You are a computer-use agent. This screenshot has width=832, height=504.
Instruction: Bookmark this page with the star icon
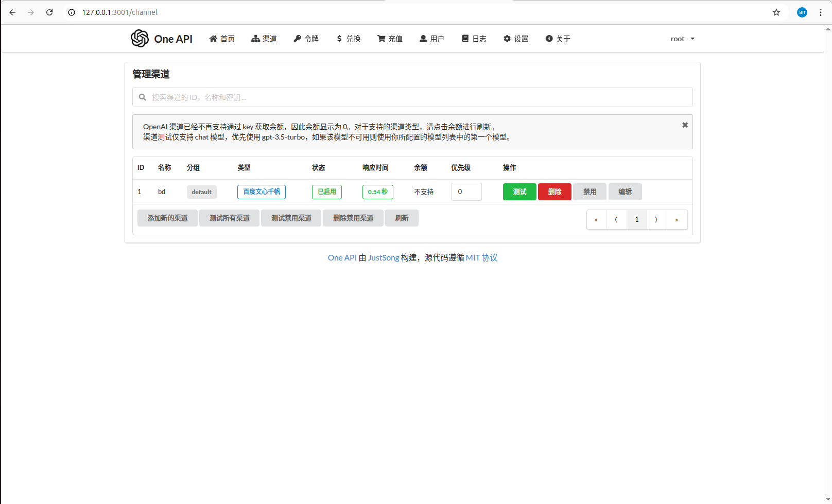776,12
